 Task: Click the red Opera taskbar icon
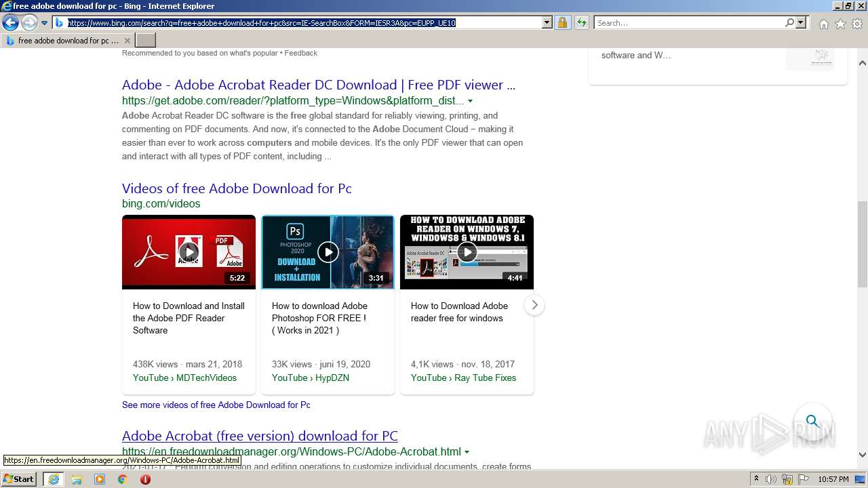pos(145,479)
